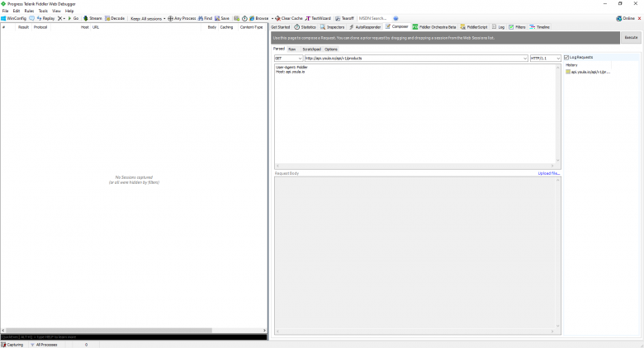This screenshot has width=644, height=348.
Task: Click the Decode toolbar icon
Action: pos(107,18)
